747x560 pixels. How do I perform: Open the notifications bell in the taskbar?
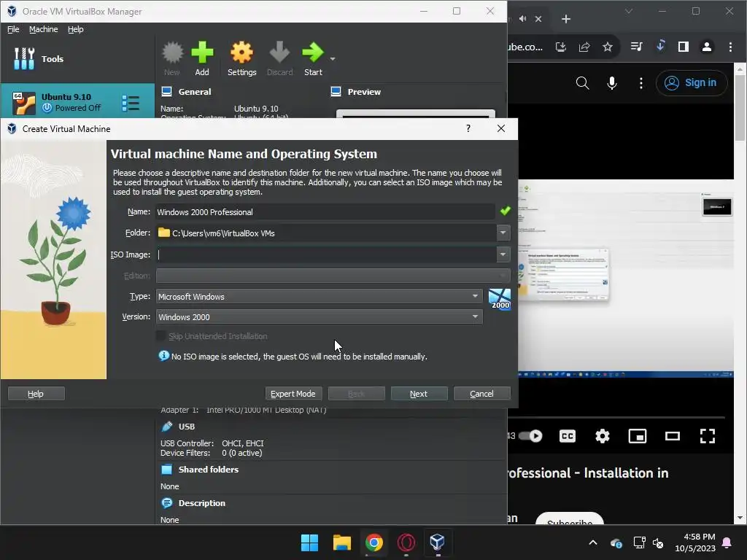tap(727, 542)
